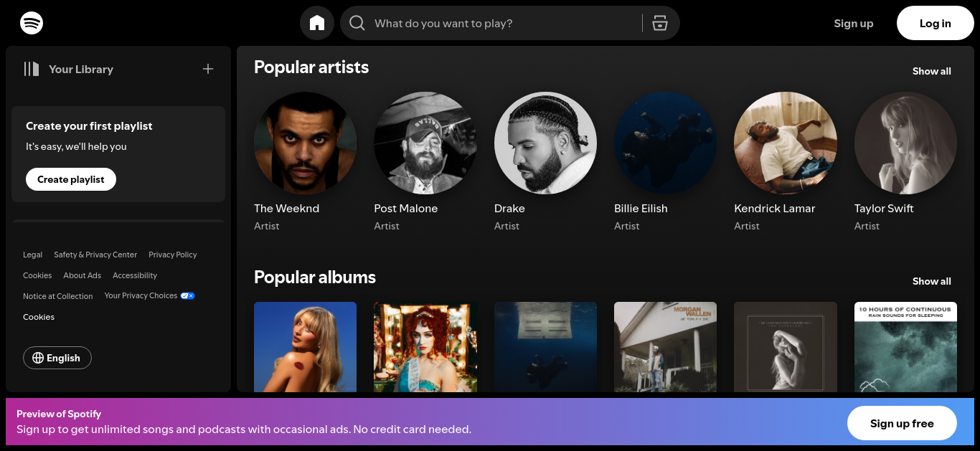The height and width of the screenshot is (451, 980).
Task: Open the About Ads link
Action: point(83,275)
